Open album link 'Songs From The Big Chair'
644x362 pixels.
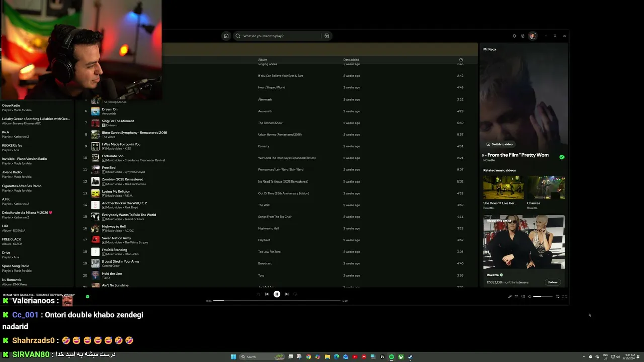[x=275, y=217]
